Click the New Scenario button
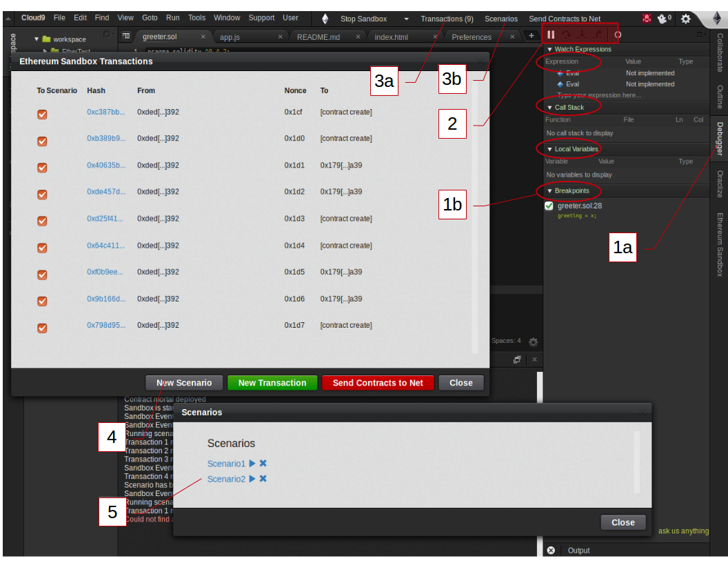Viewport: 728px width, 563px height. pos(184,383)
